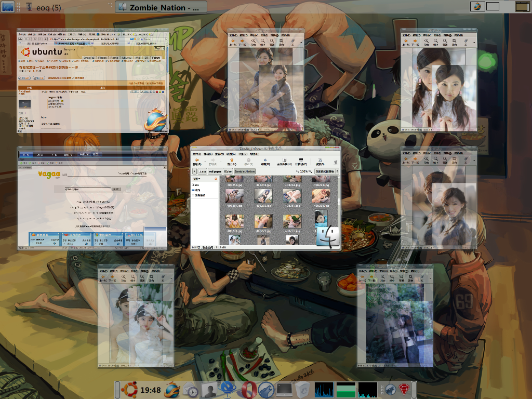Open the 帮助 (Help) menu in file manager

[x=254, y=154]
